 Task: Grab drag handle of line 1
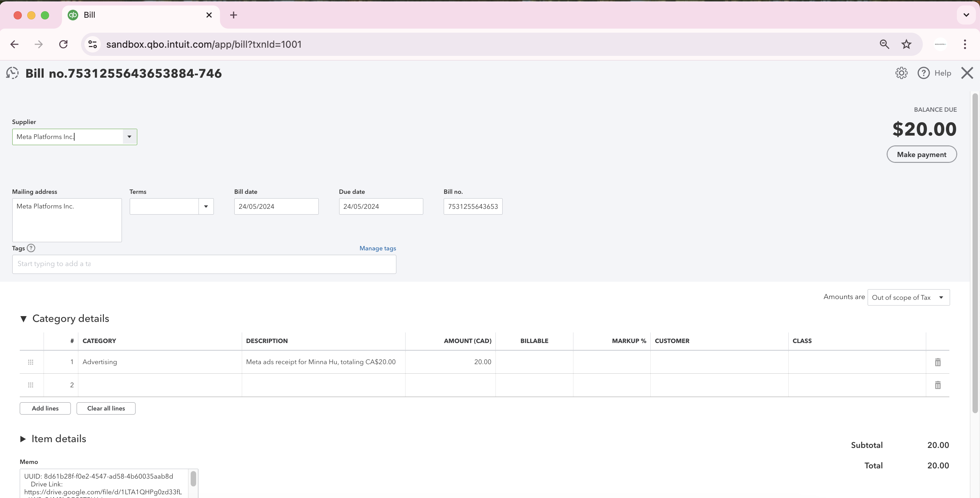point(31,362)
